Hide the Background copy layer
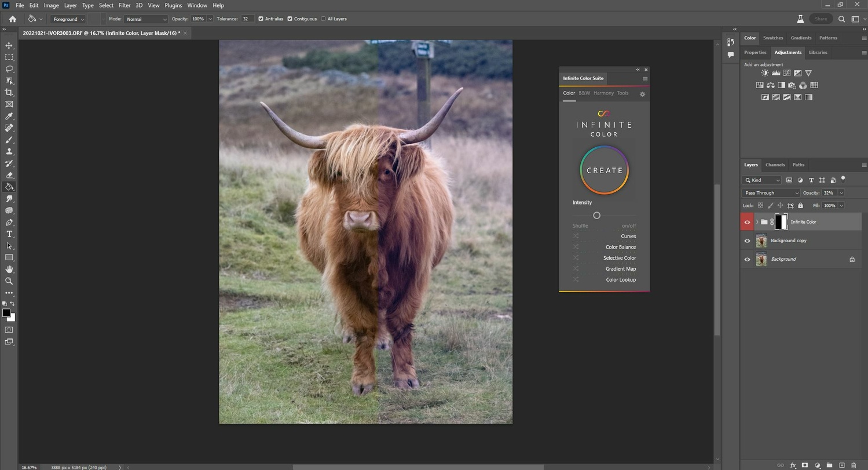Image resolution: width=868 pixels, height=470 pixels. click(x=747, y=241)
